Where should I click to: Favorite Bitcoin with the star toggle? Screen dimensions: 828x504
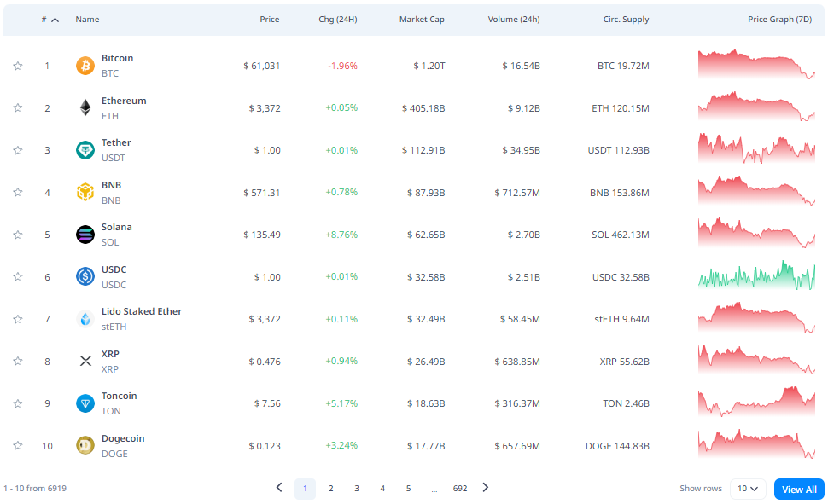tap(17, 66)
